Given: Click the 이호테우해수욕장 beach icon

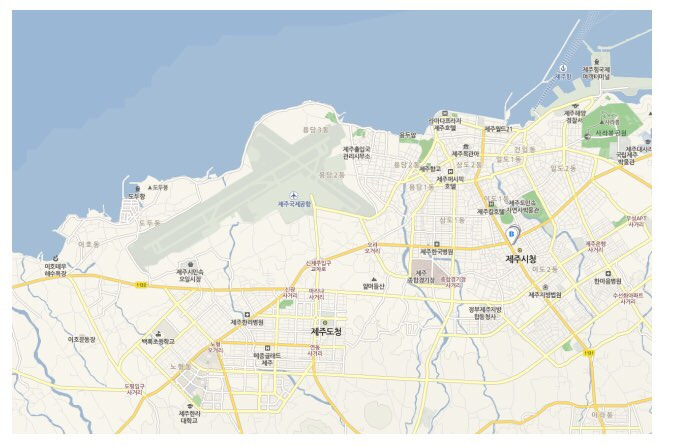Looking at the screenshot, I should pyautogui.click(x=55, y=258).
